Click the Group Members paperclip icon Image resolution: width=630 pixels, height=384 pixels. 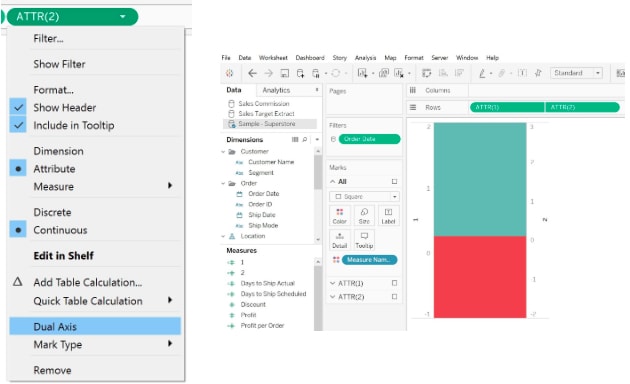(x=502, y=73)
